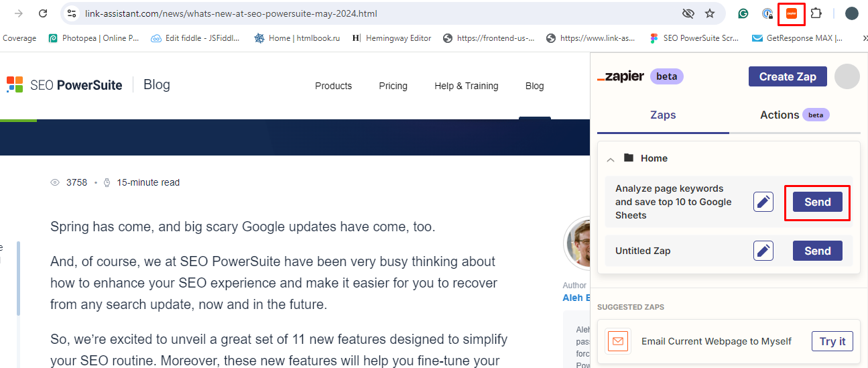Click the "Untitled Zap" name text

tap(643, 251)
